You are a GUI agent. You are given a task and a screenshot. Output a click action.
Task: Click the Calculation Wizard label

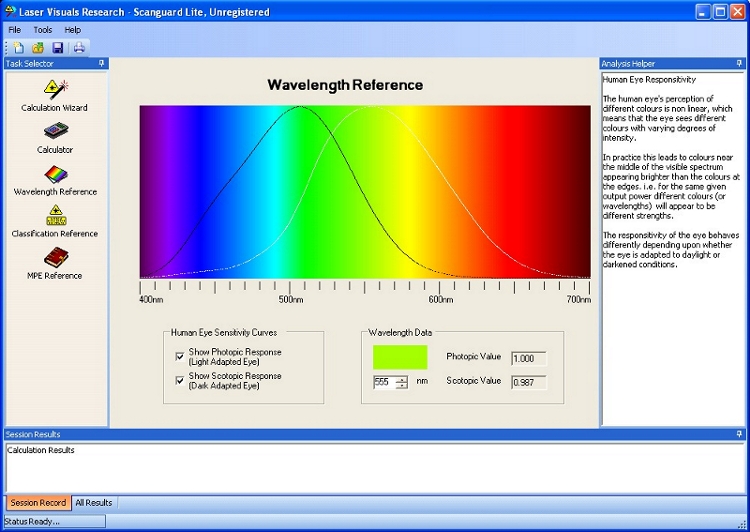click(54, 108)
